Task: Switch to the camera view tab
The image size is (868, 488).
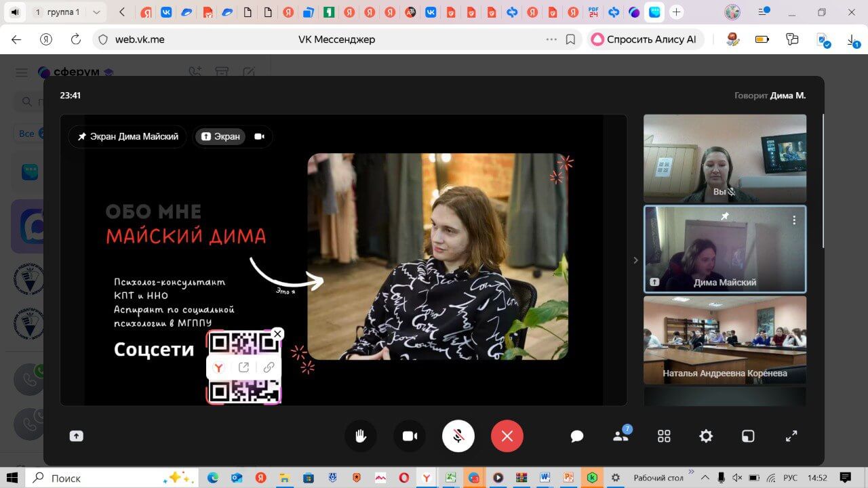Action: point(259,136)
